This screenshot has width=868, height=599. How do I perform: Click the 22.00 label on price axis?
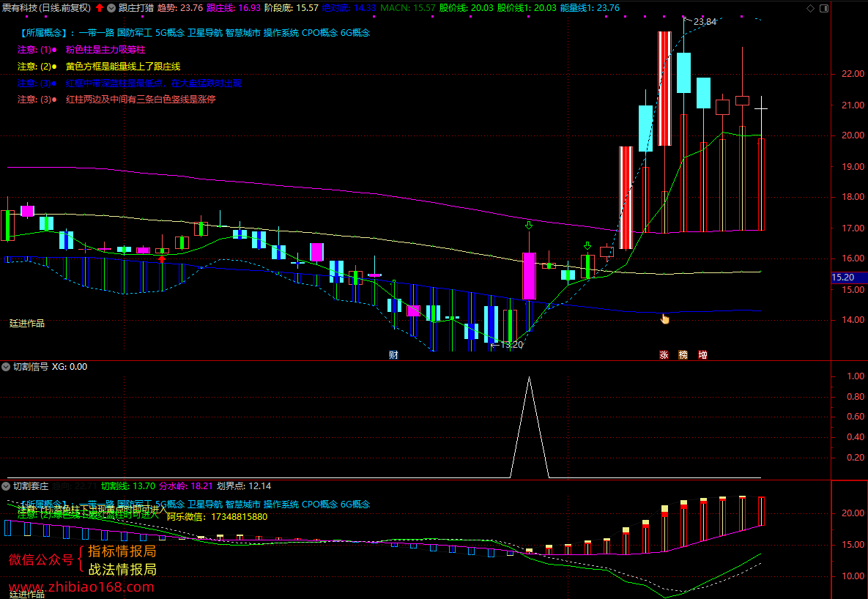coord(853,74)
